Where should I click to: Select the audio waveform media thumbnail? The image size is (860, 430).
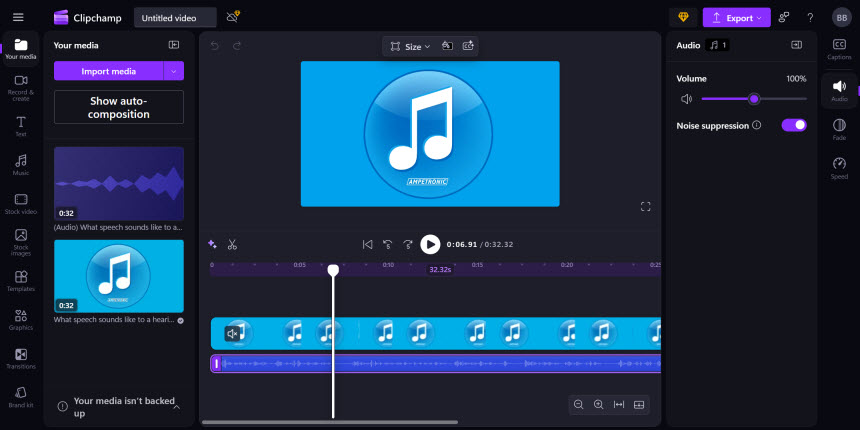(118, 183)
